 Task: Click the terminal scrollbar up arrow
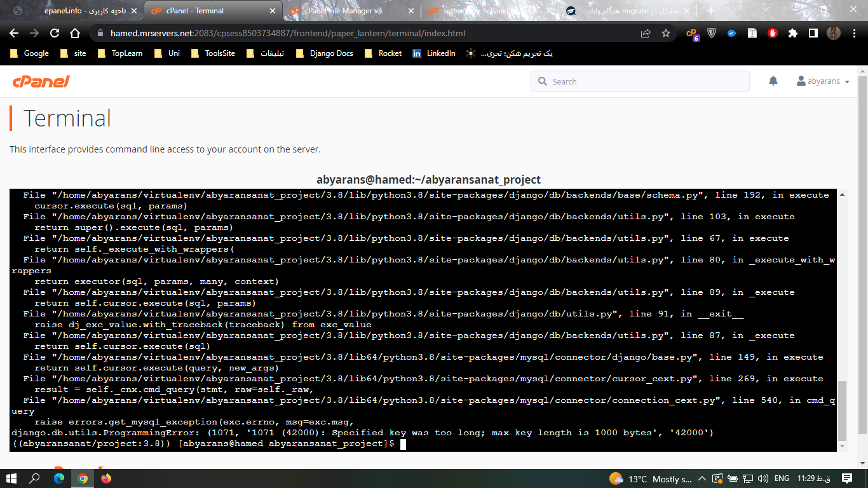[842, 194]
